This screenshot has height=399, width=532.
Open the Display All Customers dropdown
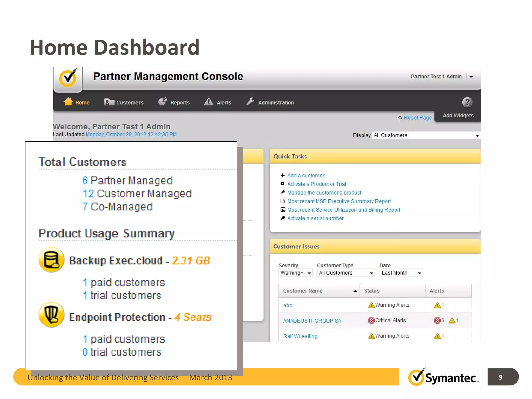point(426,135)
